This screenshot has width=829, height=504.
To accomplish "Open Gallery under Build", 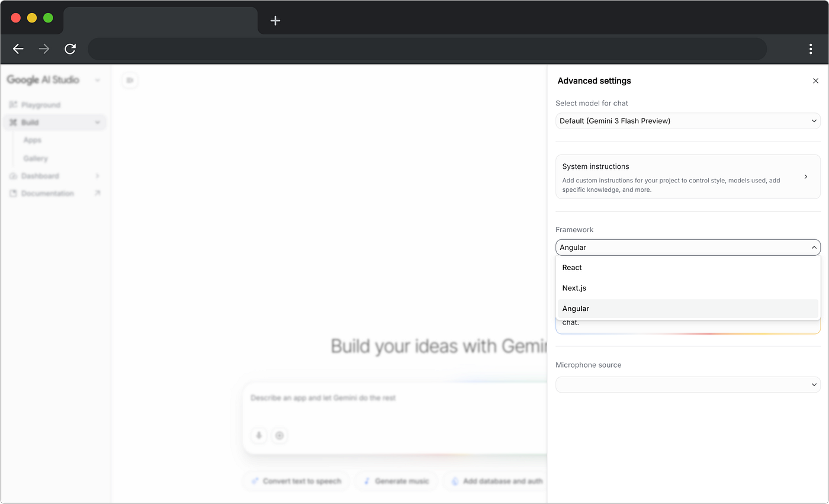I will click(36, 158).
